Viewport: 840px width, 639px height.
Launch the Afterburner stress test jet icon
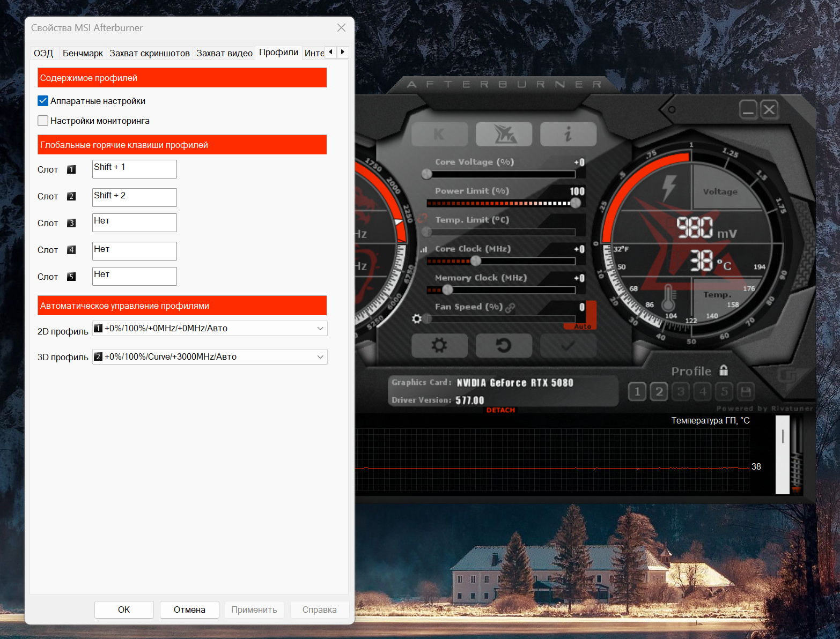pyautogui.click(x=504, y=134)
